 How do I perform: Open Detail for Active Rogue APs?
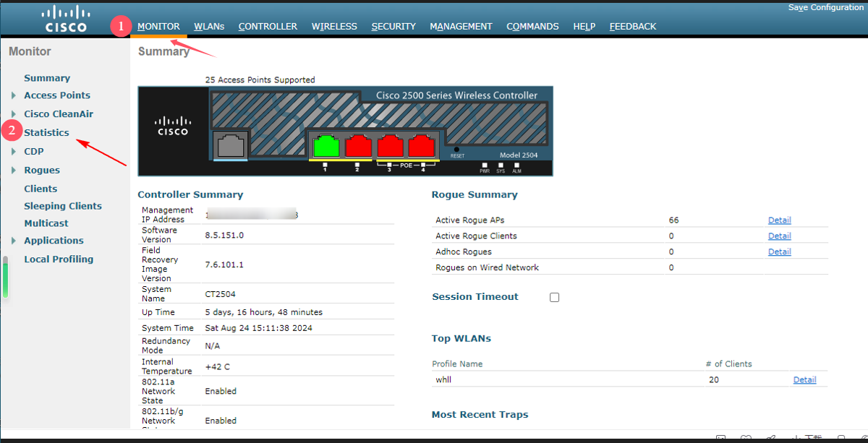pyautogui.click(x=779, y=220)
